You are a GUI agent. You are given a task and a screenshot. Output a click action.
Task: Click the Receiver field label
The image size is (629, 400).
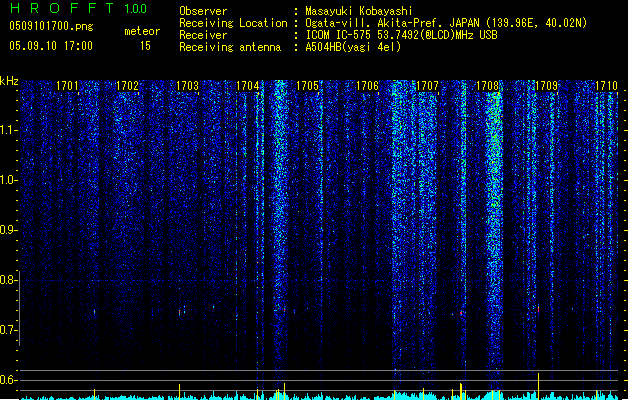203,35
